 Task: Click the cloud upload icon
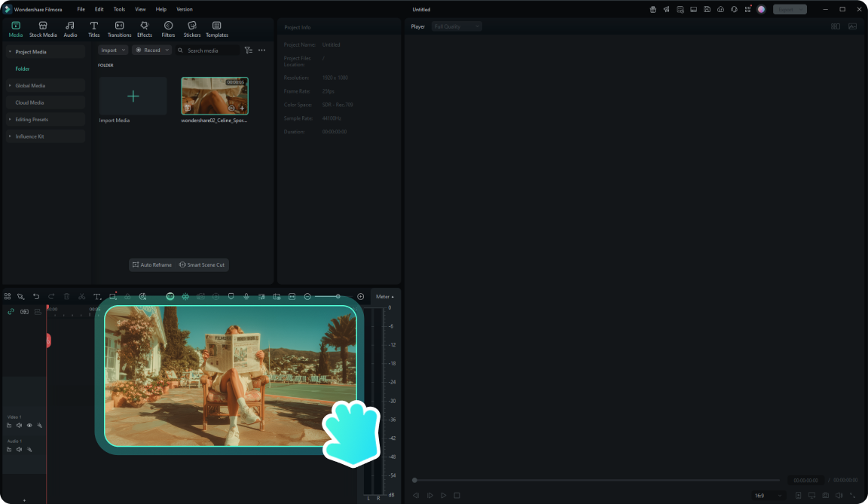click(x=721, y=9)
